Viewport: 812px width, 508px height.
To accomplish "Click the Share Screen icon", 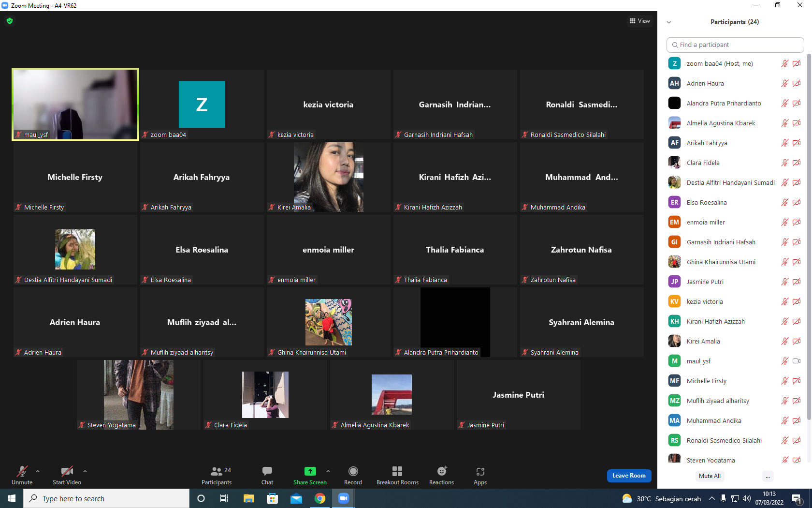I will [x=310, y=471].
